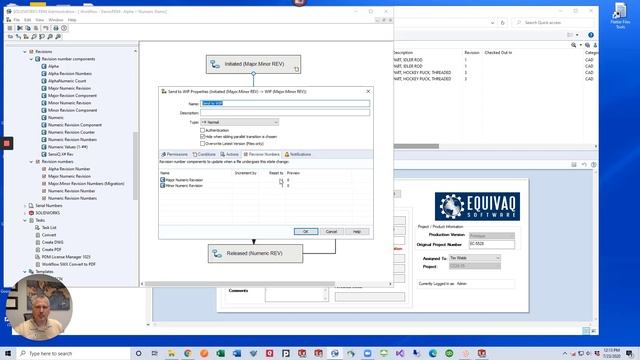This screenshot has width=640, height=360.
Task: Collapse the Revisions tree node
Action: click(x=25, y=52)
